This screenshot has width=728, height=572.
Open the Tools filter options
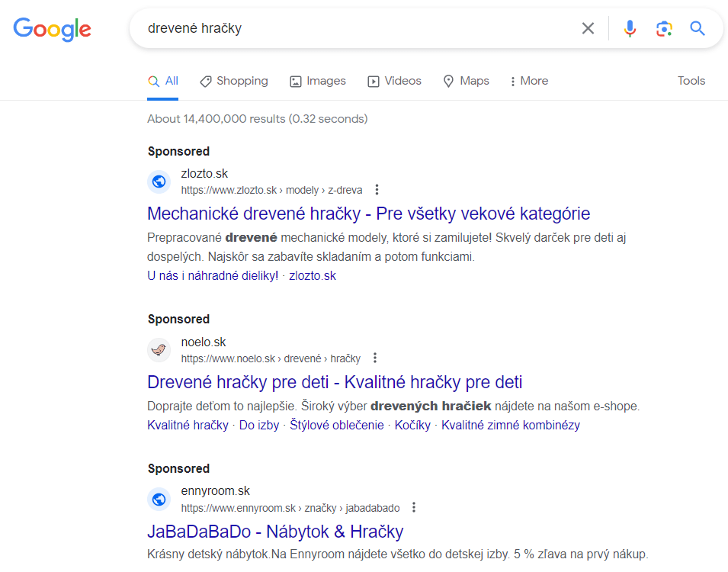tap(691, 81)
